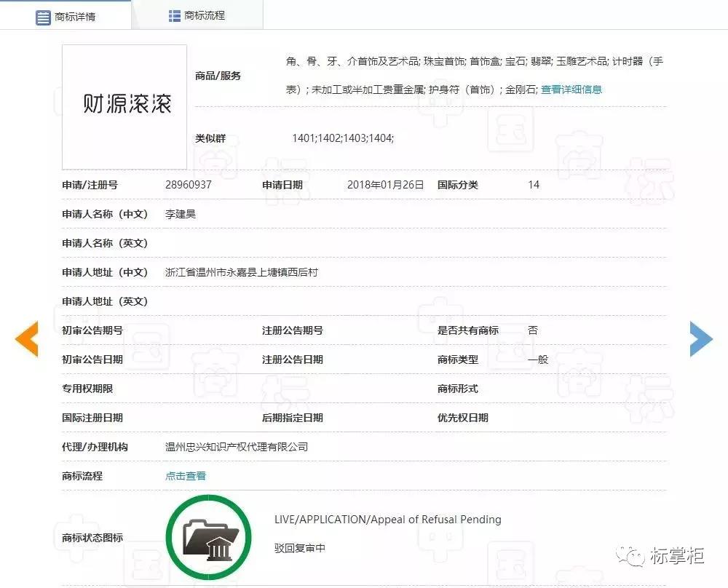Click the application date 2018年01月26日
Viewport: 728px width, 588px height.
pyautogui.click(x=385, y=184)
